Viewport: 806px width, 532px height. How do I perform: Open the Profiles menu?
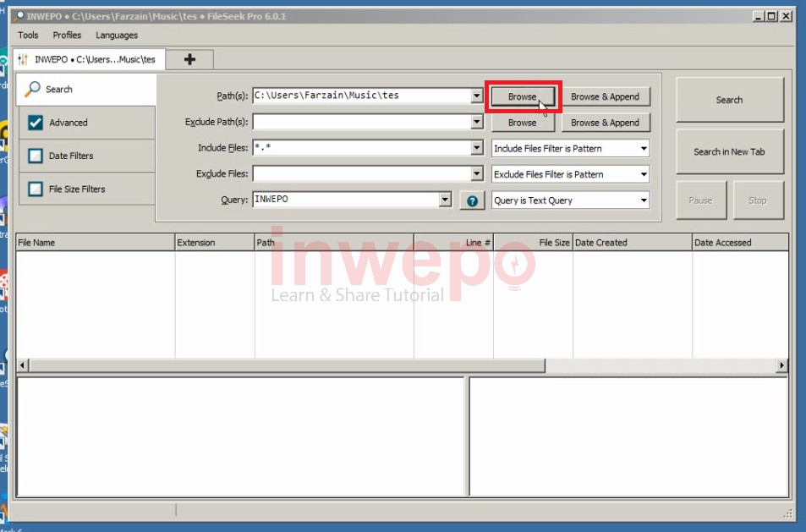pyautogui.click(x=67, y=35)
